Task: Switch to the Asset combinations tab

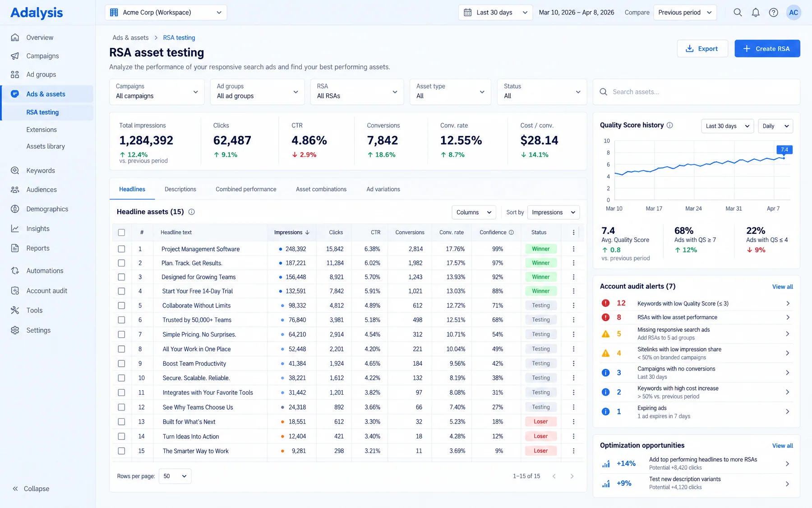Action: pyautogui.click(x=321, y=189)
